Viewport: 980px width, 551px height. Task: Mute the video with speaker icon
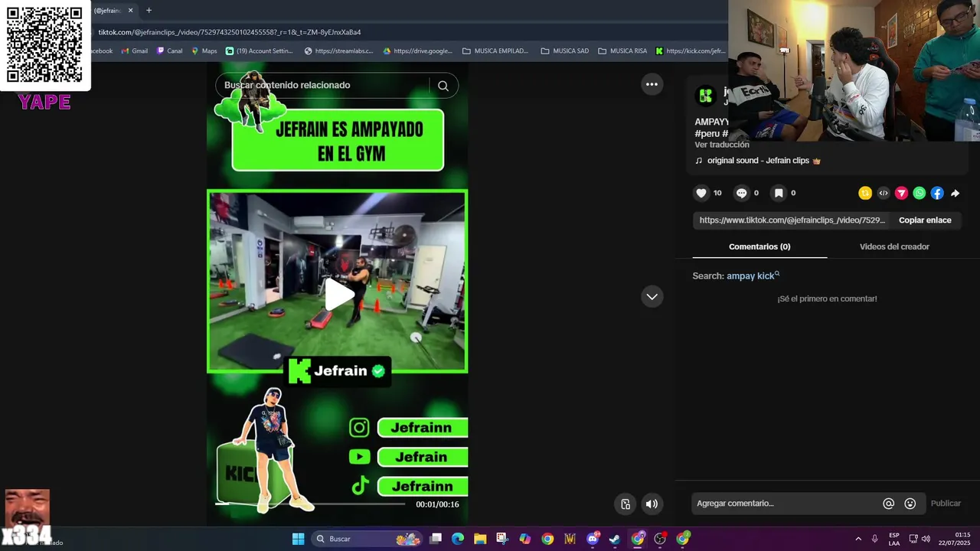tap(652, 504)
